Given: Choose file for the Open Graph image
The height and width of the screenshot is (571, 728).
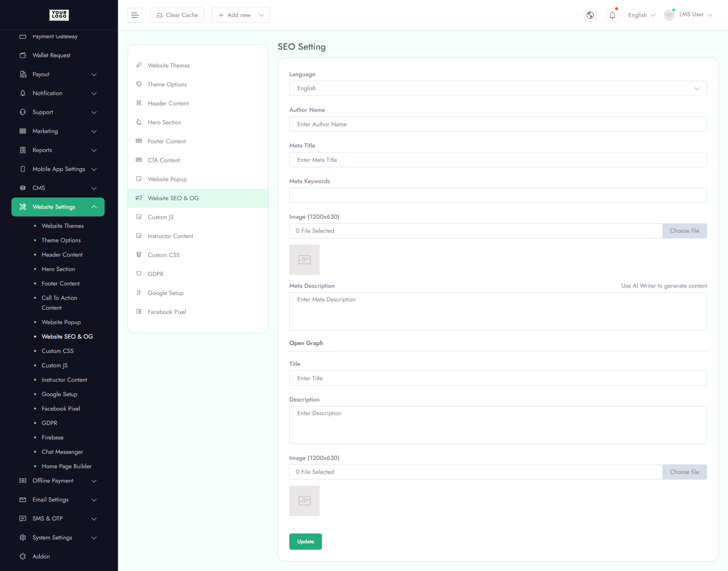Looking at the screenshot, I should 684,472.
